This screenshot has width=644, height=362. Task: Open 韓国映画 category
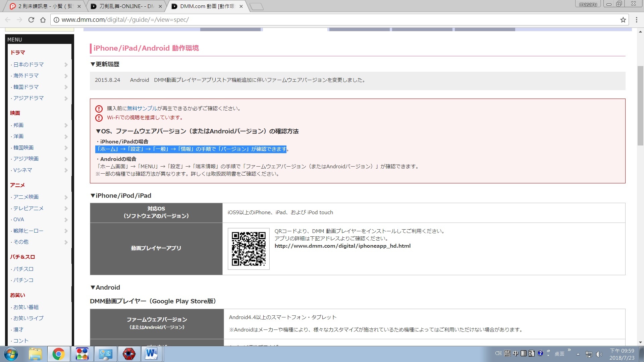click(x=23, y=147)
